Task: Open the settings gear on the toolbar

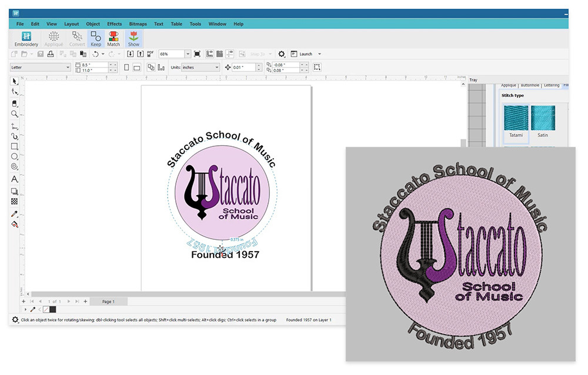Action: point(282,53)
